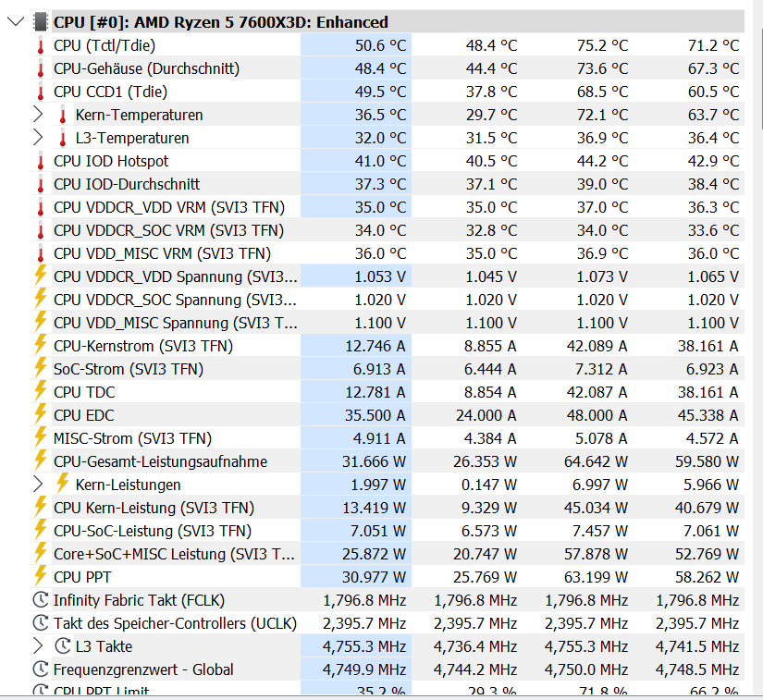Screen dimensions: 763x700
Task: Select the CPU IOD Hotspot row label
Action: click(x=111, y=161)
